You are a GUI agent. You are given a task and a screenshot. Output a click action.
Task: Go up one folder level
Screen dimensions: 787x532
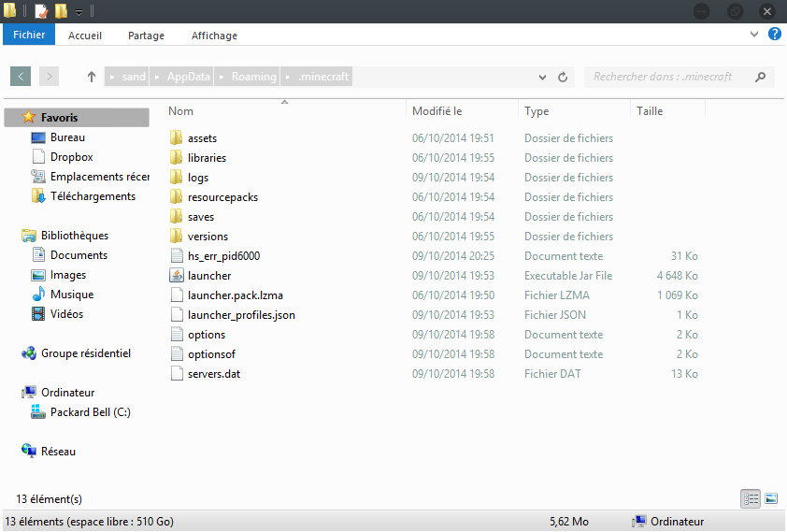coord(91,77)
